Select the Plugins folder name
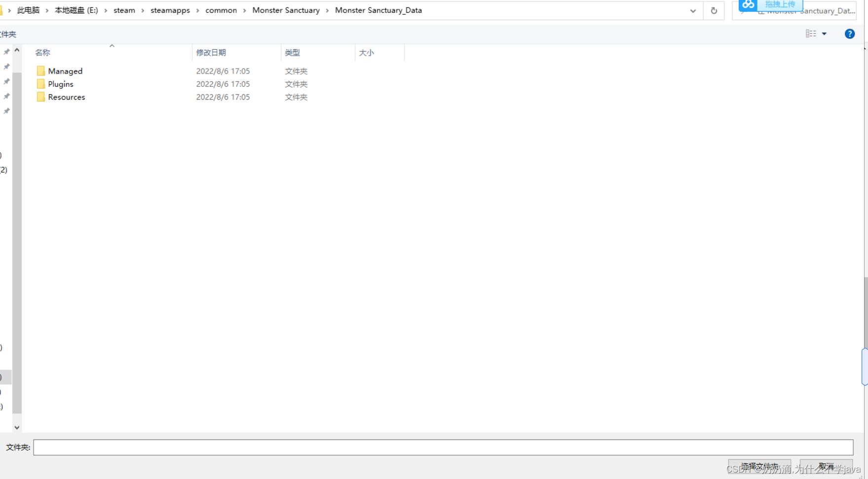 point(61,84)
